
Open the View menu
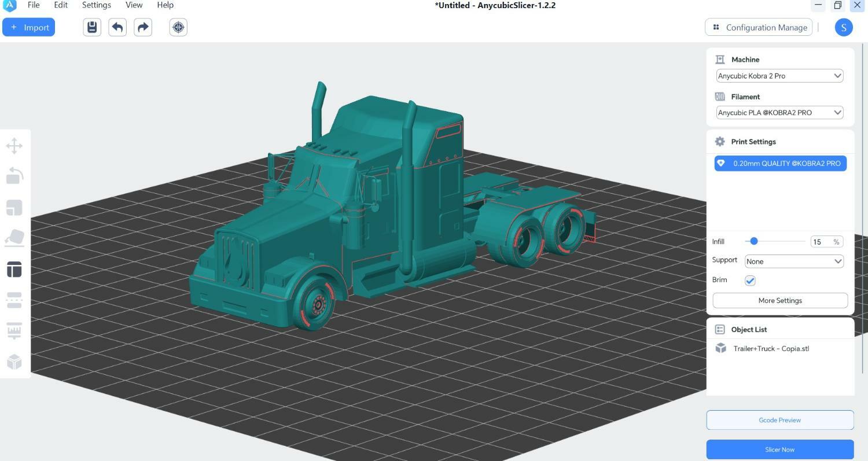[x=134, y=5]
